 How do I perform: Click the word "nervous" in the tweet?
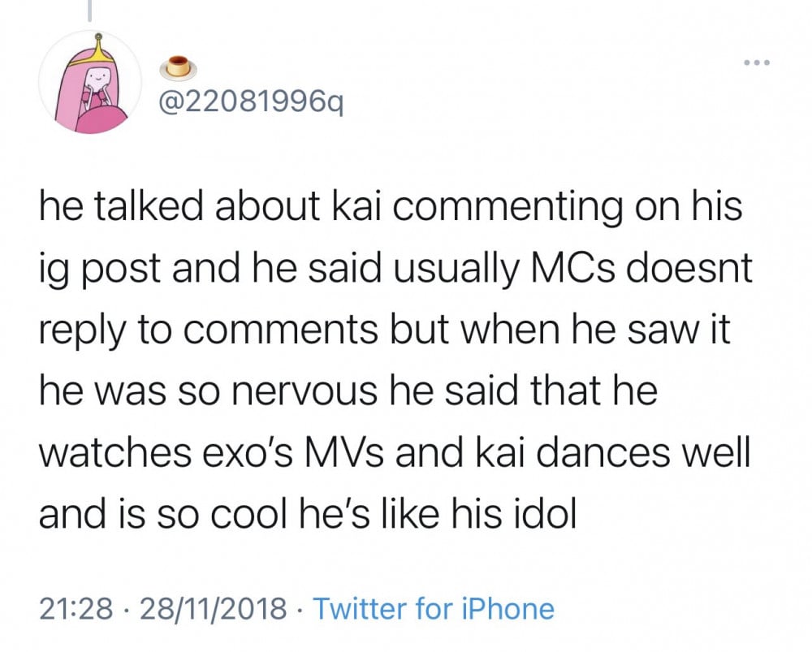tap(304, 391)
